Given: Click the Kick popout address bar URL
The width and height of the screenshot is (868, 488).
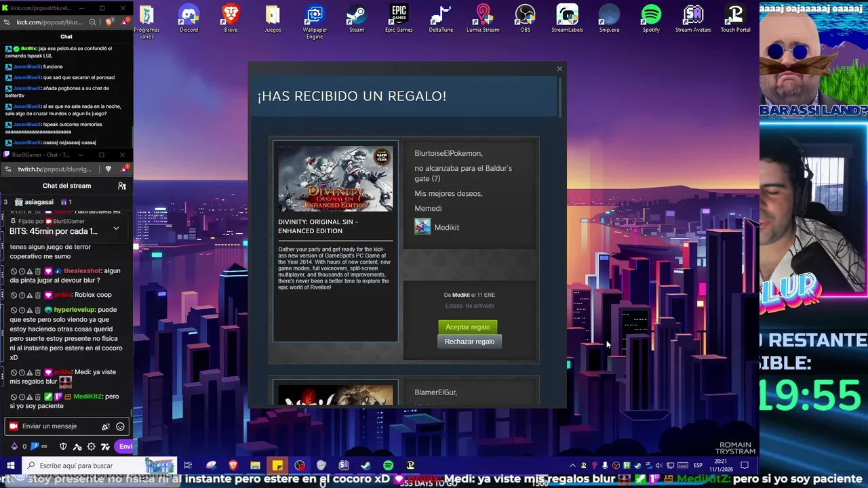Looking at the screenshot, I should click(x=49, y=22).
